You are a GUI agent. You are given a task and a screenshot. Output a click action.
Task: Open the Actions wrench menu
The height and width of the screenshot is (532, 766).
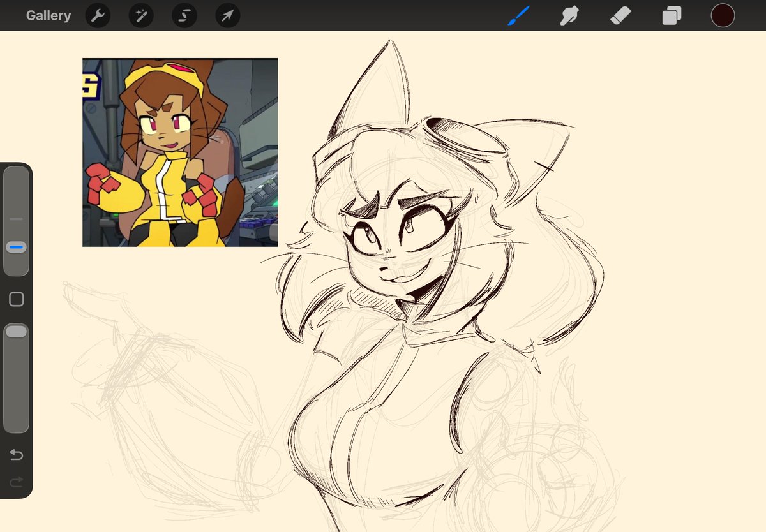click(x=98, y=16)
